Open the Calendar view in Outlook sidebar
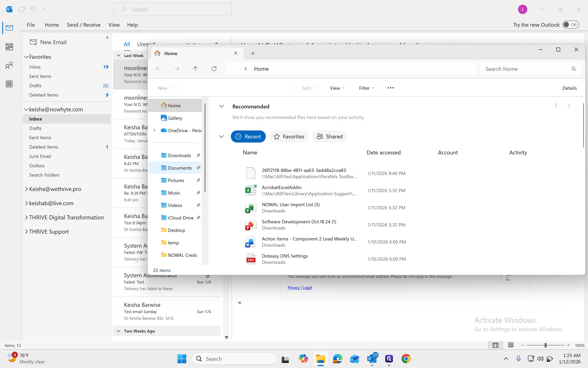Viewport: 588px width, 368px height. (9, 47)
